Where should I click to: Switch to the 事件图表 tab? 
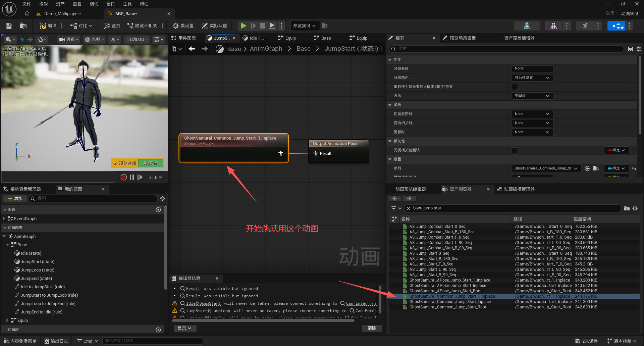[184, 38]
